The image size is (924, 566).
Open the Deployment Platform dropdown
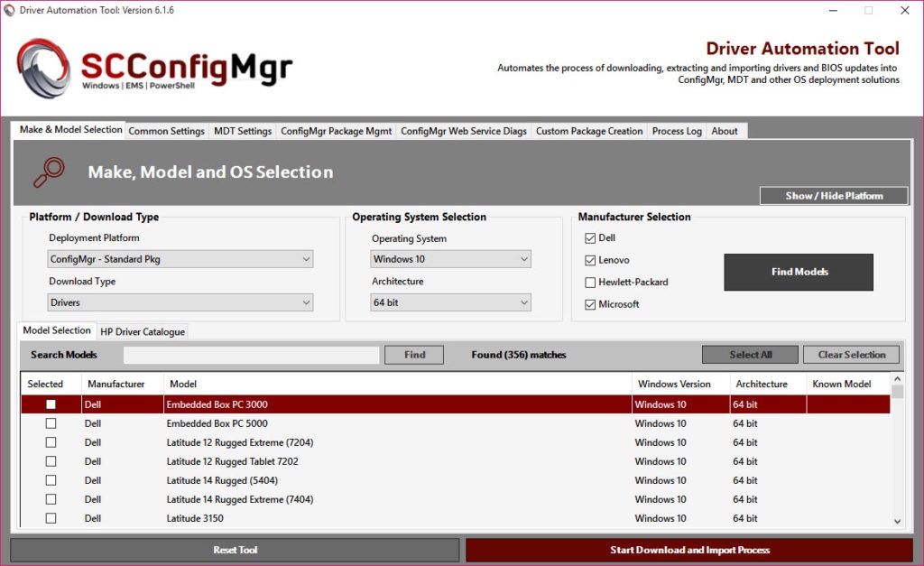180,259
